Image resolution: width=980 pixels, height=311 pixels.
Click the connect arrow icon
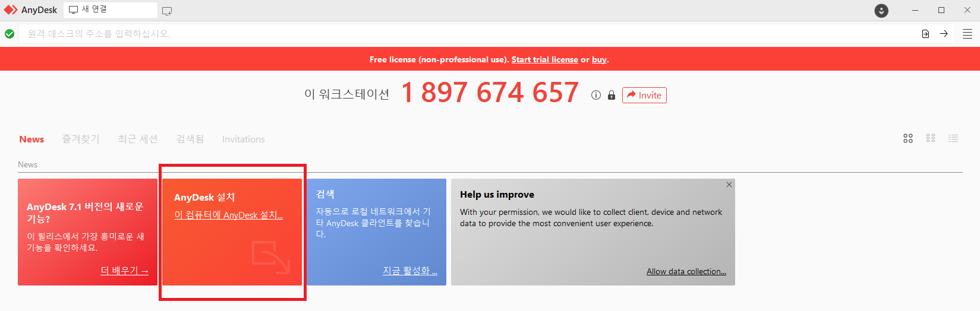pyautogui.click(x=944, y=34)
